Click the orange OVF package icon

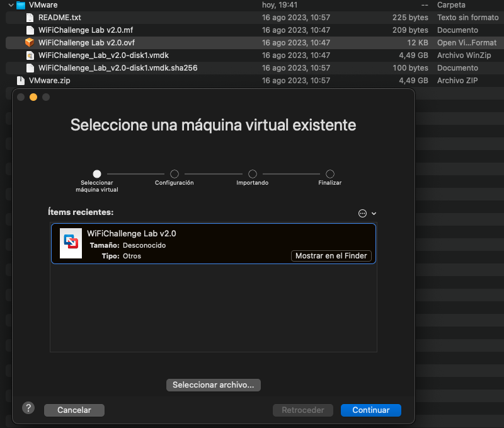[x=30, y=43]
